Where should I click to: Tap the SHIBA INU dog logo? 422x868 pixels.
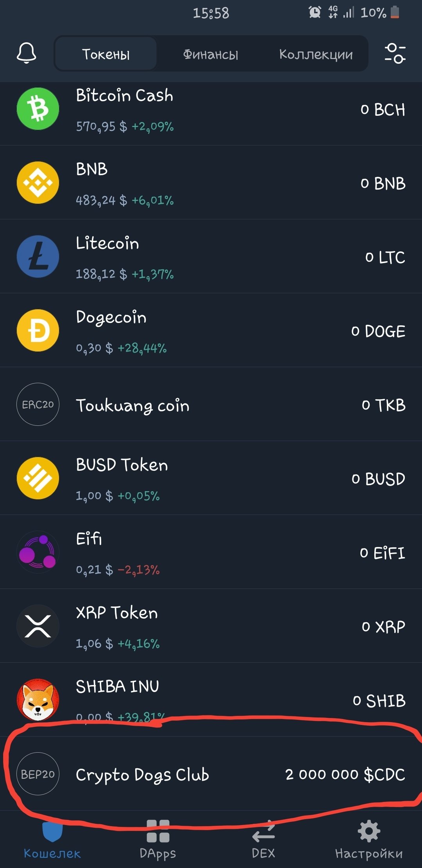[38, 699]
